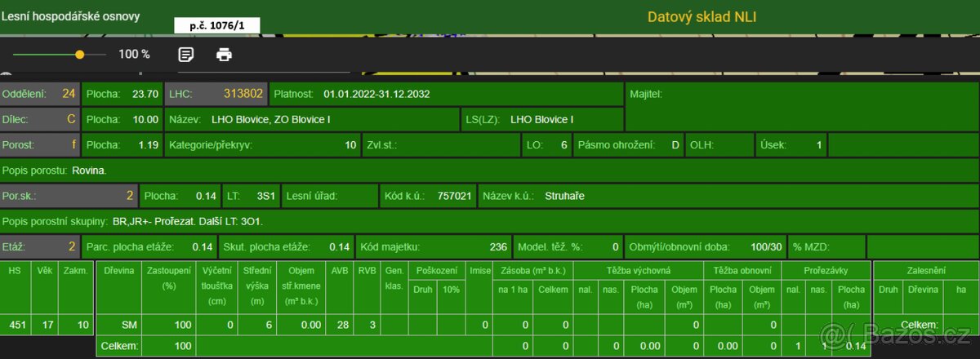Click the p.č. 1076/1 parcel label
Screen dimensions: 980x359
click(216, 25)
